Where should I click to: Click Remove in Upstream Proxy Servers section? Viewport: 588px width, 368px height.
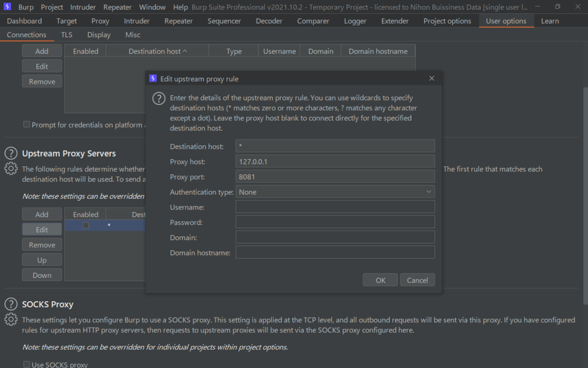(42, 245)
